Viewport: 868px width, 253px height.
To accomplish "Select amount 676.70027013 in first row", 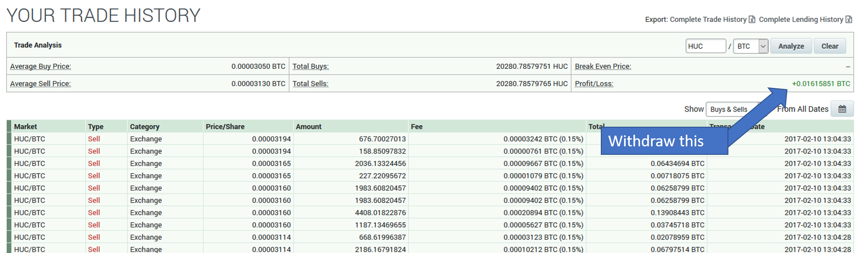I will tap(382, 139).
